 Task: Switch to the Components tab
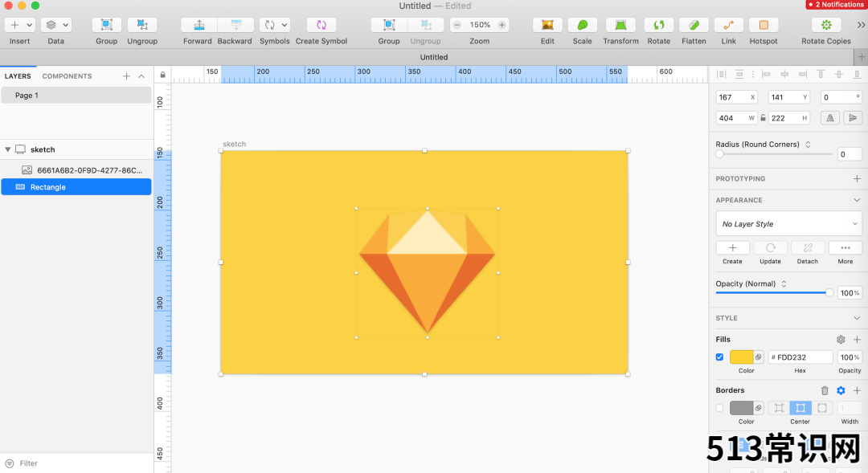click(67, 76)
